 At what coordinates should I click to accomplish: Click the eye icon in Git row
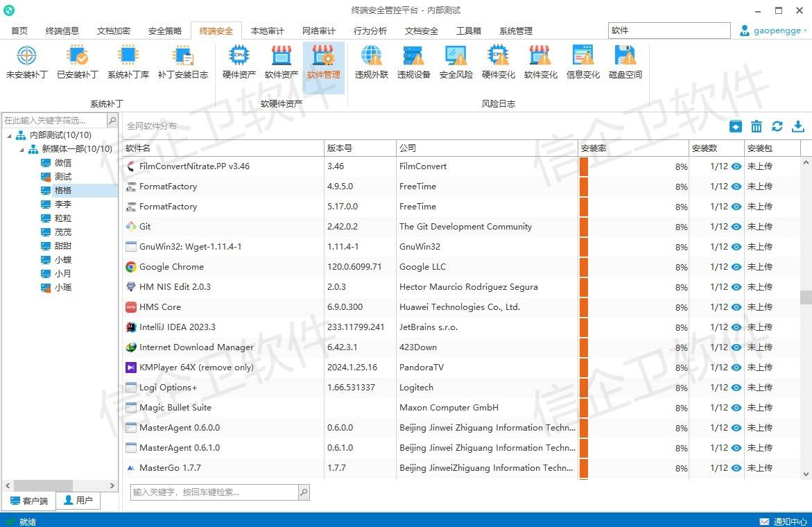[736, 227]
